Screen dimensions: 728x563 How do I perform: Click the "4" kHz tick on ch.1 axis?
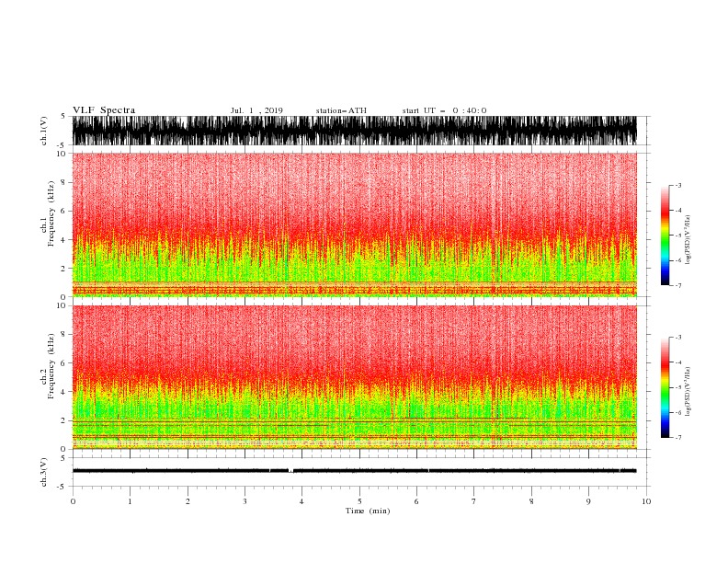(63, 240)
